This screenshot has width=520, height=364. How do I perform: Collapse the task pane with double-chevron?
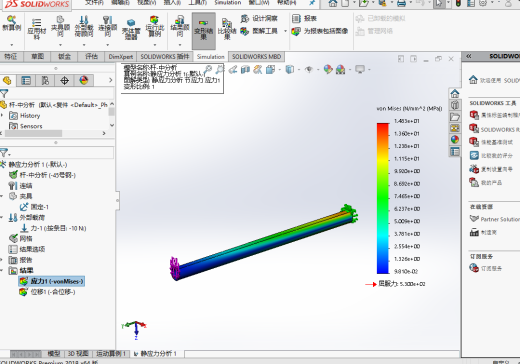[469, 56]
